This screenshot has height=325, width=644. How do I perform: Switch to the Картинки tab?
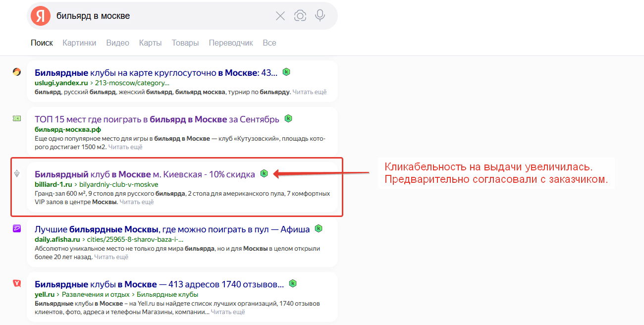(x=79, y=43)
